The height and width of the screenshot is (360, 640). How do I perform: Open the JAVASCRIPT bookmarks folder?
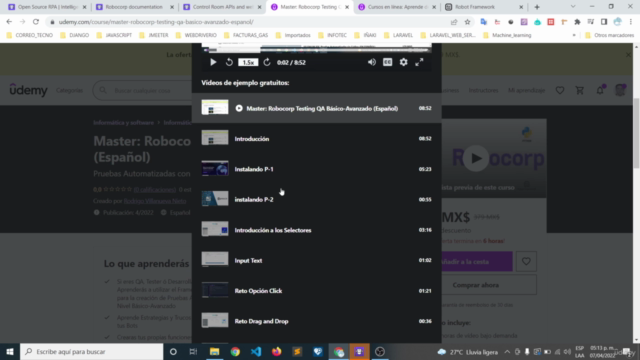tap(114, 36)
